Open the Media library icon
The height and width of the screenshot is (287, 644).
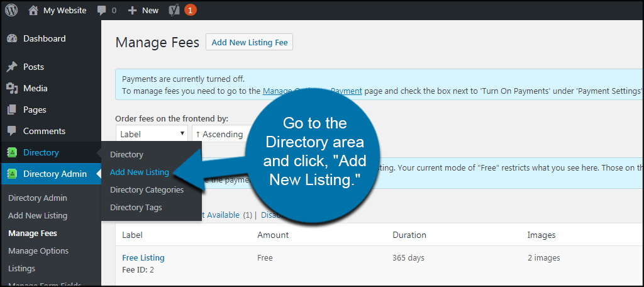(12, 88)
